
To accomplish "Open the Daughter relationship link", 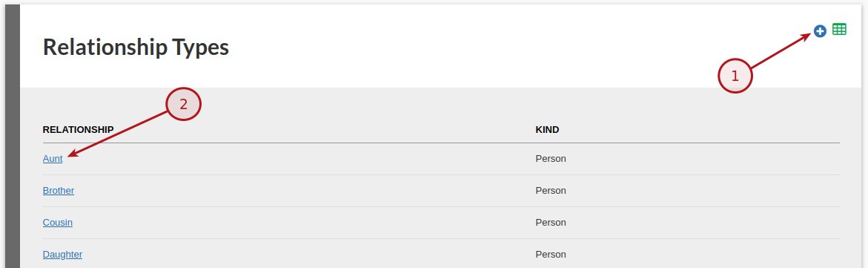I will [x=62, y=254].
